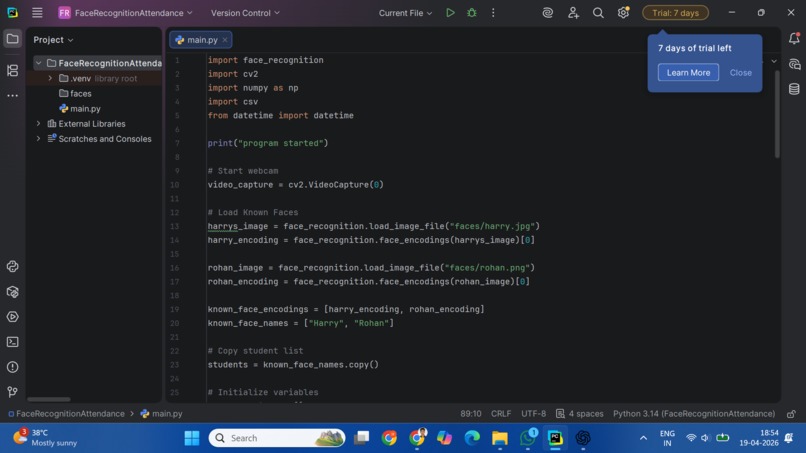Debug the current file
This screenshot has height=453, width=806.
(472, 13)
